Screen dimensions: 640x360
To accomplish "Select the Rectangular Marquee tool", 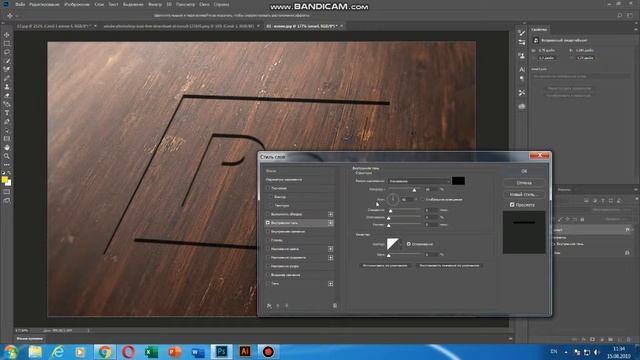I will click(x=7, y=43).
